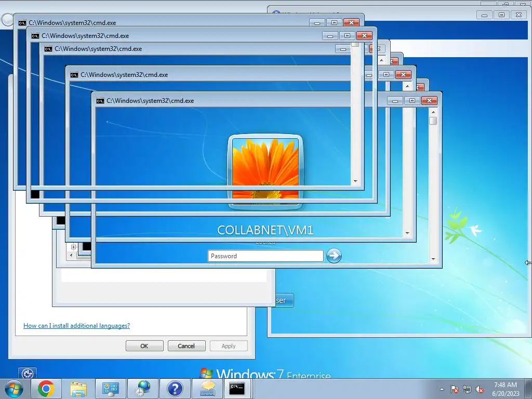Select the orange flower user tile
The height and width of the screenshot is (399, 532).
[265, 171]
